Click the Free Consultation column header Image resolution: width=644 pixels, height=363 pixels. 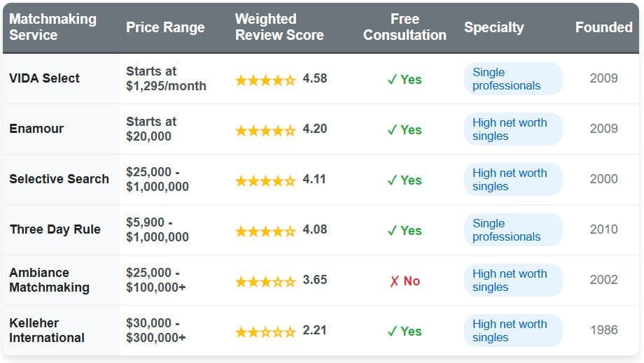(x=405, y=27)
